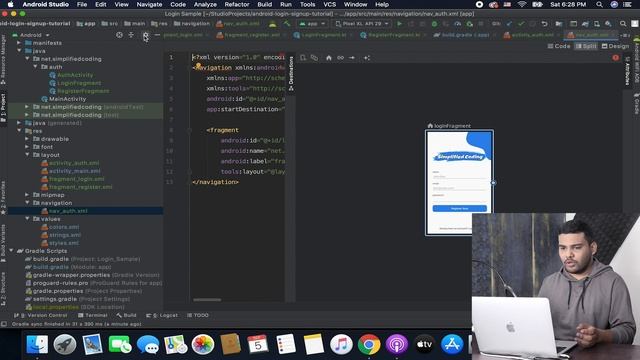
Task: Switch to the Design view tab
Action: click(x=615, y=46)
